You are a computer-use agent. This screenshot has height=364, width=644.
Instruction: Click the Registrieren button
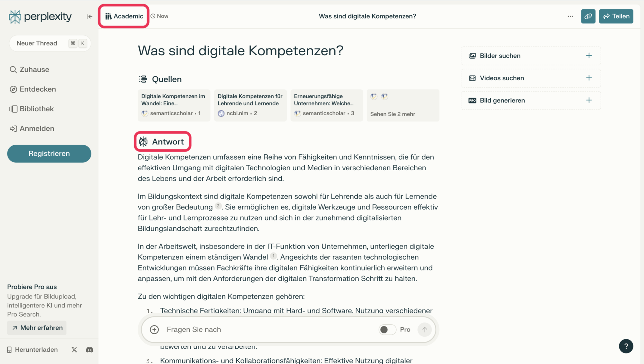[49, 154]
